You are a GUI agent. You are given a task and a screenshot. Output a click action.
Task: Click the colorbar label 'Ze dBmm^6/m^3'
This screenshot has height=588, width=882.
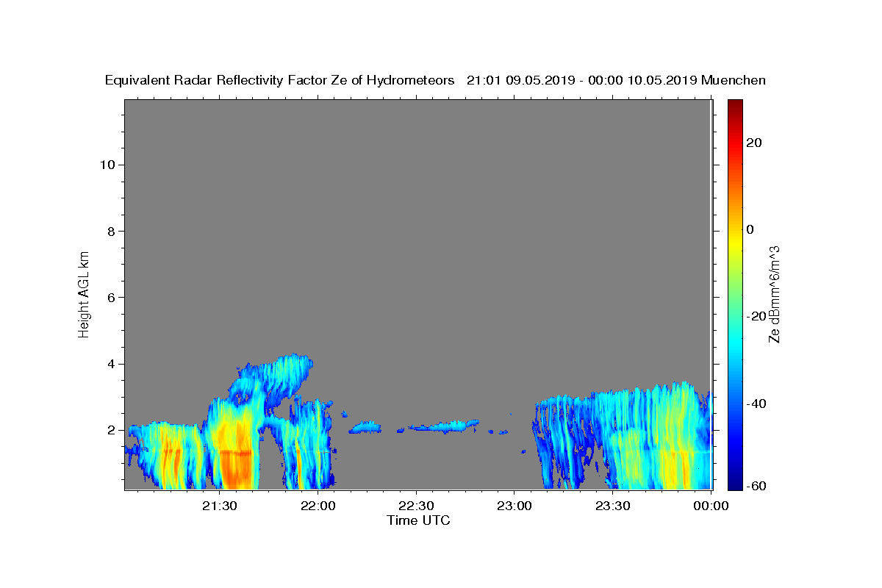coord(773,294)
